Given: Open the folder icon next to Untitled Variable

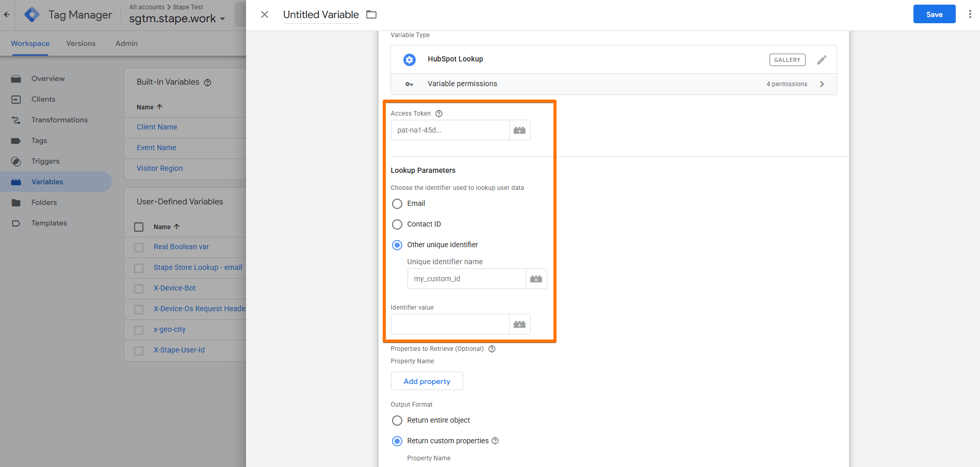Looking at the screenshot, I should pyautogui.click(x=371, y=14).
